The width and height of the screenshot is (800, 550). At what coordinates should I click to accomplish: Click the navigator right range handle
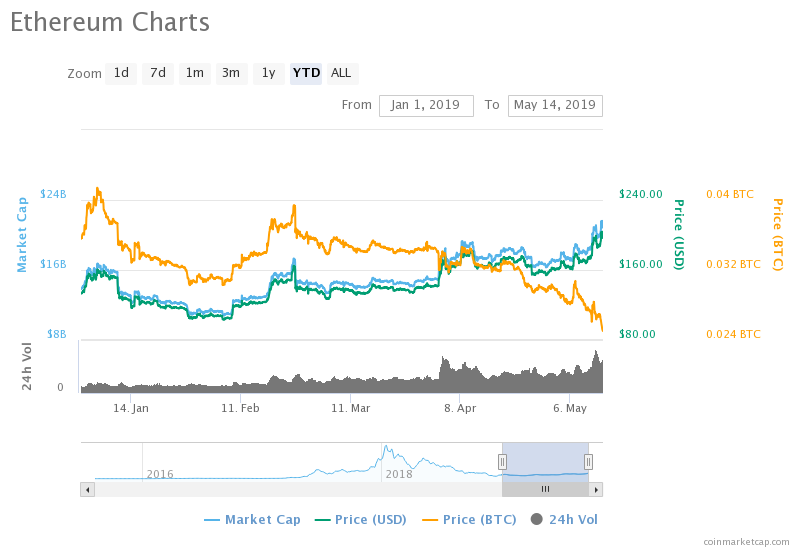[588, 462]
